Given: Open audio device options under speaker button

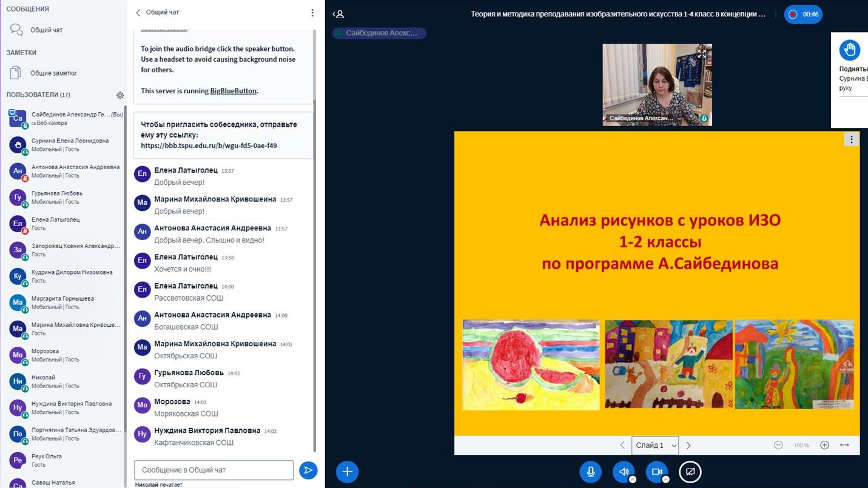Looking at the screenshot, I should pyautogui.click(x=633, y=479).
